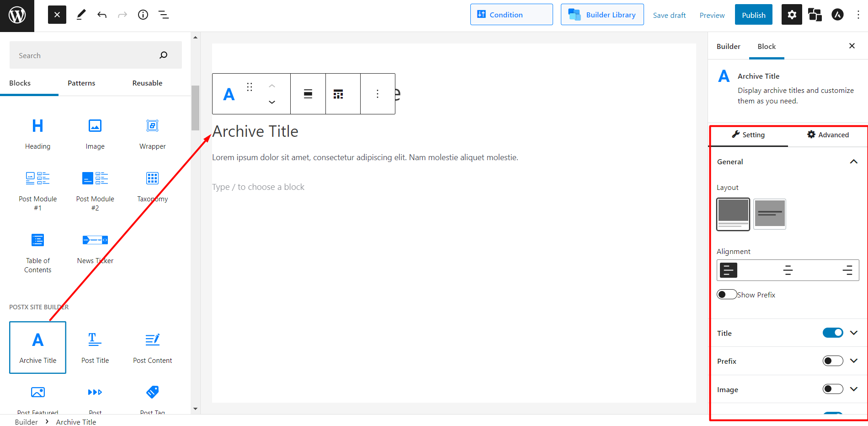The width and height of the screenshot is (868, 426).
Task: Turn off the Title toggle
Action: [x=833, y=333]
